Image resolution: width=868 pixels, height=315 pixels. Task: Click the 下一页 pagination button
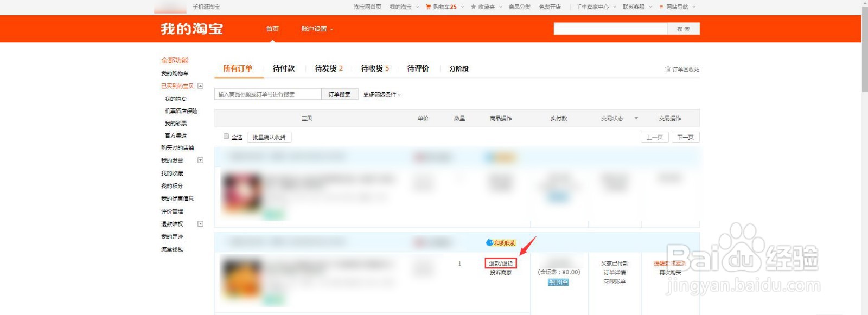pos(686,137)
